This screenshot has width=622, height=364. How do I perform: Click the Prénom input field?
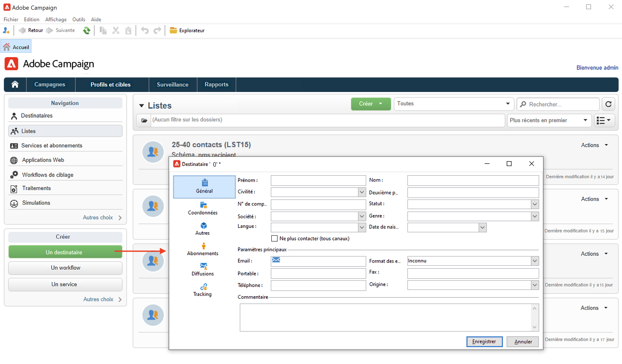[x=318, y=181]
